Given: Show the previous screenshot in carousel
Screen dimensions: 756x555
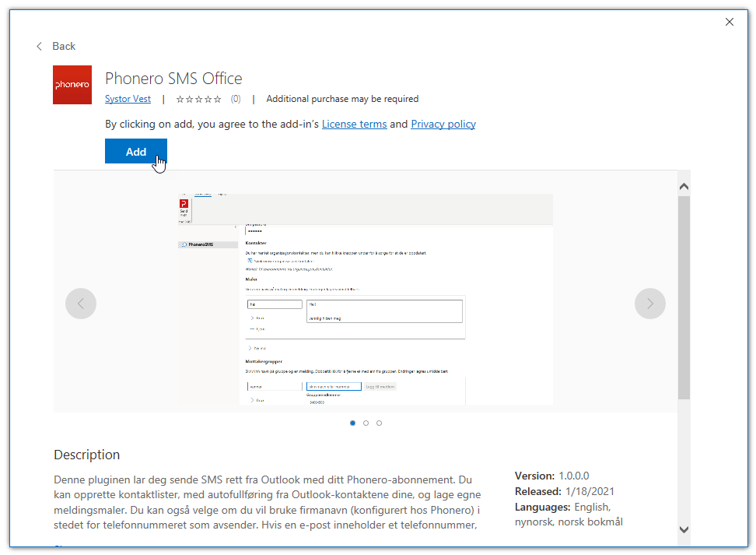Looking at the screenshot, I should pos(81,304).
